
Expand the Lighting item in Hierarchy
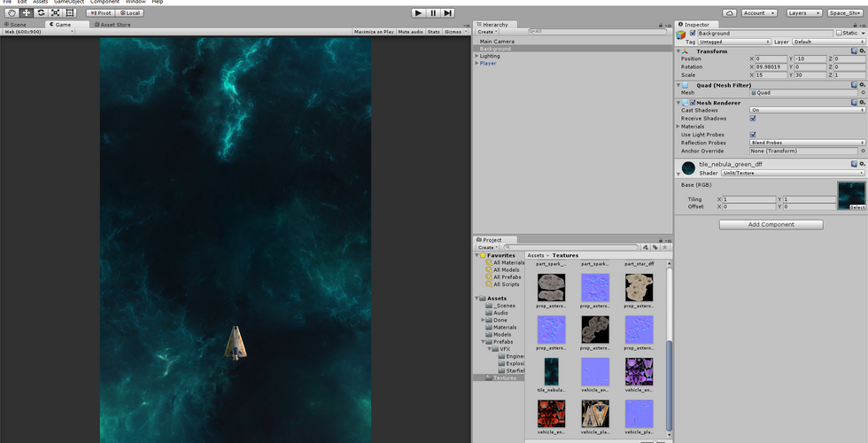[x=477, y=56]
